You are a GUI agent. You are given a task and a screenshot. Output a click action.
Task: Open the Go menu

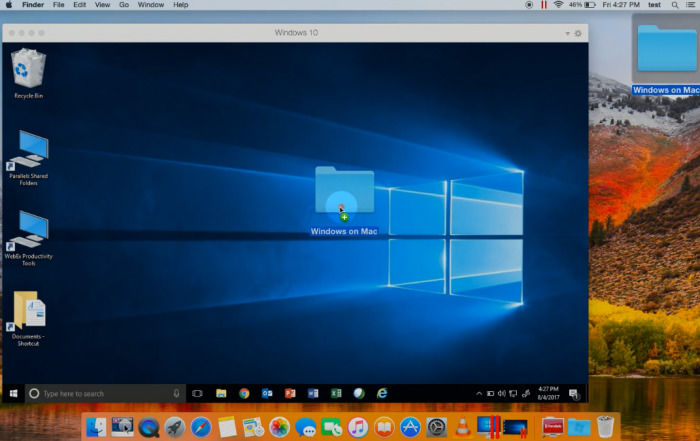(124, 5)
